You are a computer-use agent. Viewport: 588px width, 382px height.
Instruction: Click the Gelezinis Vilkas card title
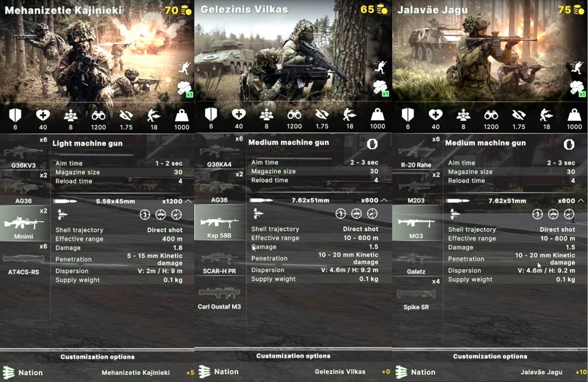pos(245,10)
